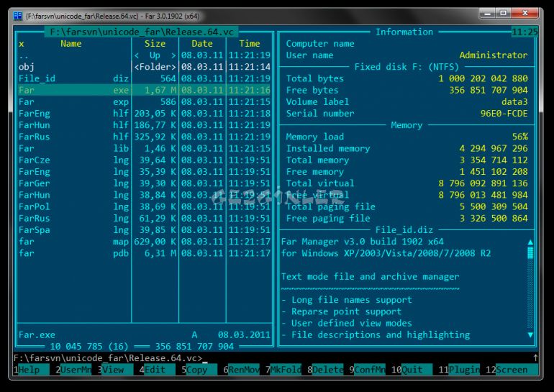This screenshot has height=392, width=554.
Task: Select the obj folder in the file list
Action: [x=27, y=67]
